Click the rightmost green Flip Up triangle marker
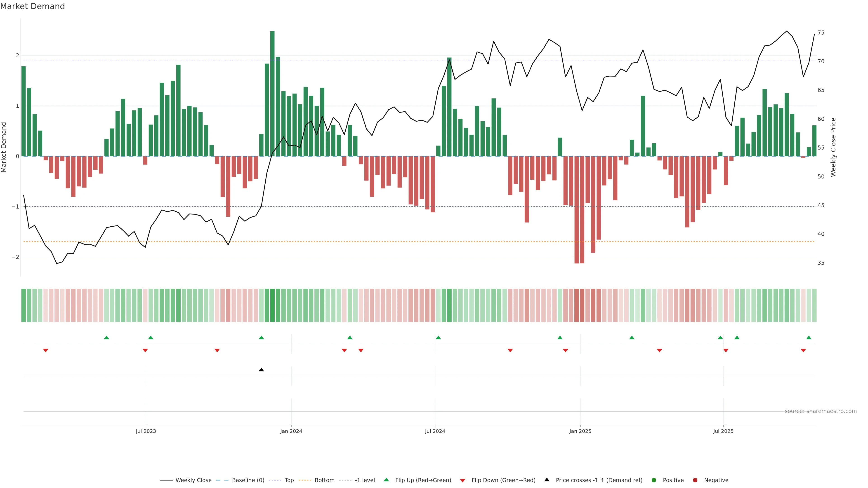Image resolution: width=868 pixels, height=488 pixels. 809,338
